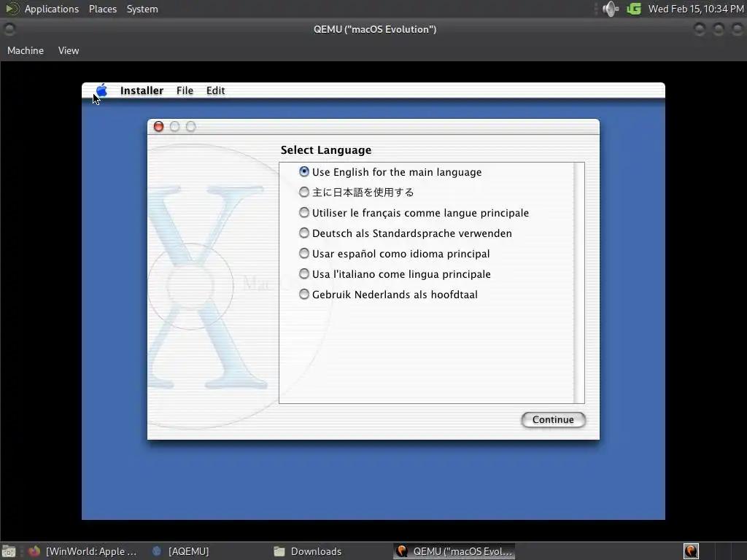
Task: Open the File menu in installer
Action: tap(185, 90)
